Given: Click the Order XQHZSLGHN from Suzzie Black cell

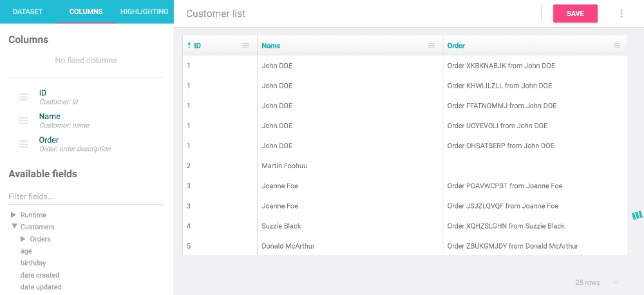Looking at the screenshot, I should point(535,226).
